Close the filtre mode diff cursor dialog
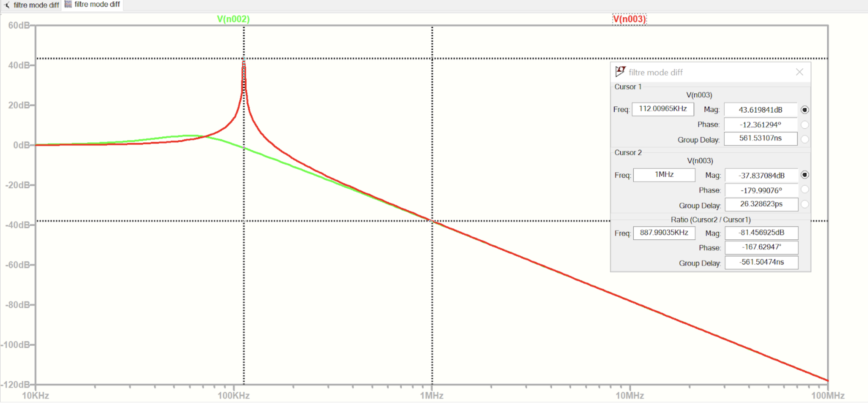Image resolution: width=868 pixels, height=403 pixels. click(799, 72)
